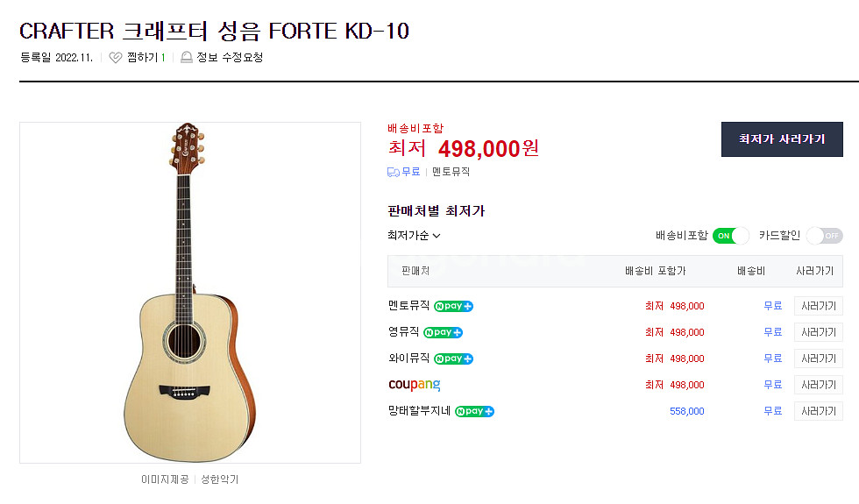Click the 영뮤직 seller name

(x=403, y=332)
